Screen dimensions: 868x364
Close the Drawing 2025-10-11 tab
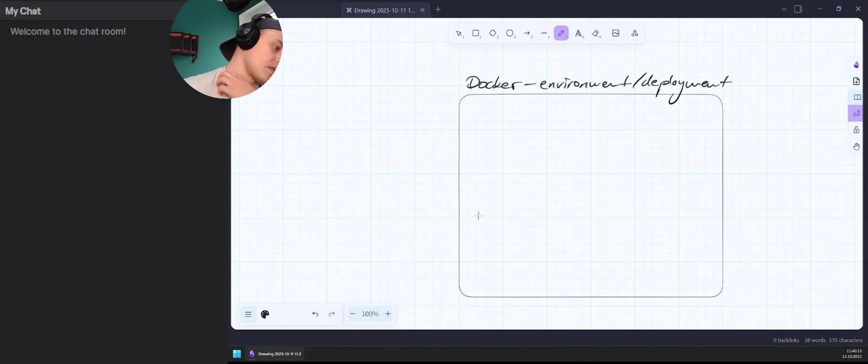422,10
